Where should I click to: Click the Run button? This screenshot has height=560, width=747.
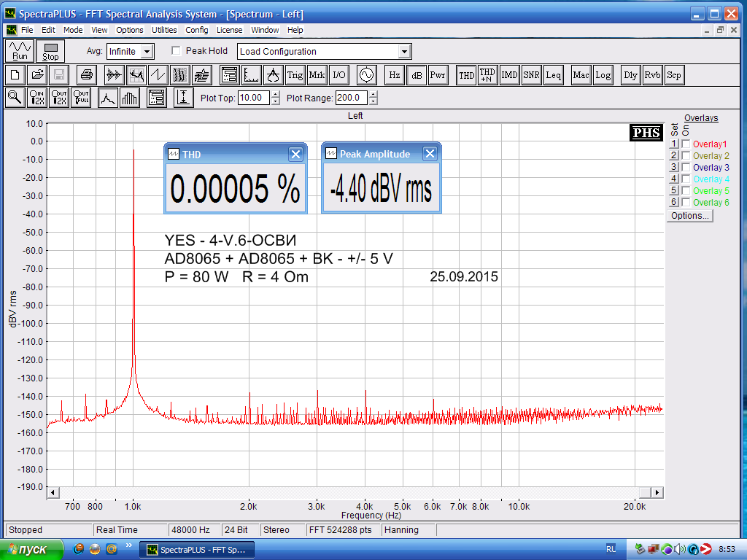pyautogui.click(x=20, y=51)
